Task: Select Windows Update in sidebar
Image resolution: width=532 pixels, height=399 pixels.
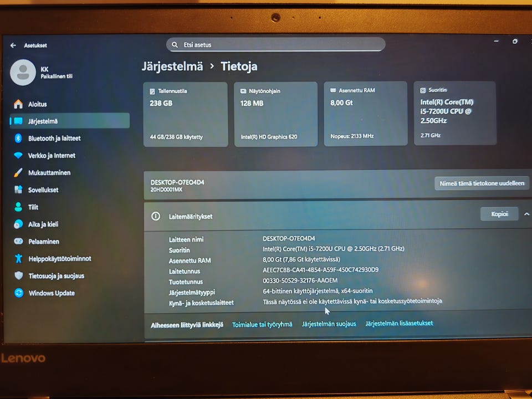Action: [70, 293]
